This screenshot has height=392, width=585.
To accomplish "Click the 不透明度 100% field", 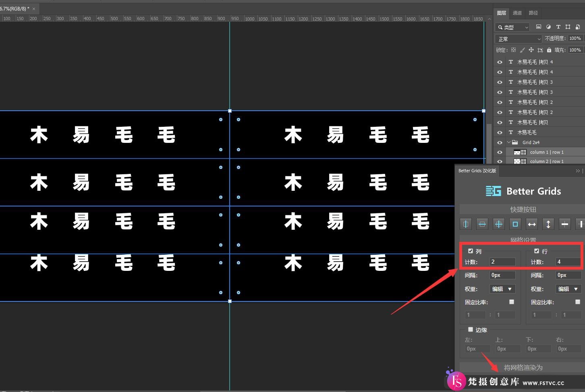I will point(575,38).
